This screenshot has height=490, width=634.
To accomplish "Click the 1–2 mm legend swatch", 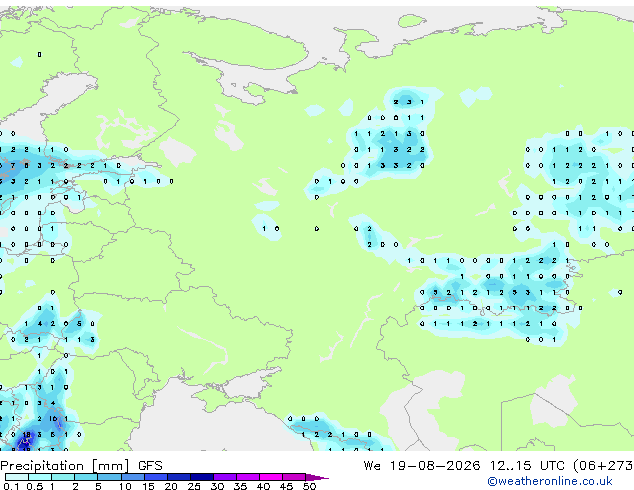I will (x=63, y=477).
